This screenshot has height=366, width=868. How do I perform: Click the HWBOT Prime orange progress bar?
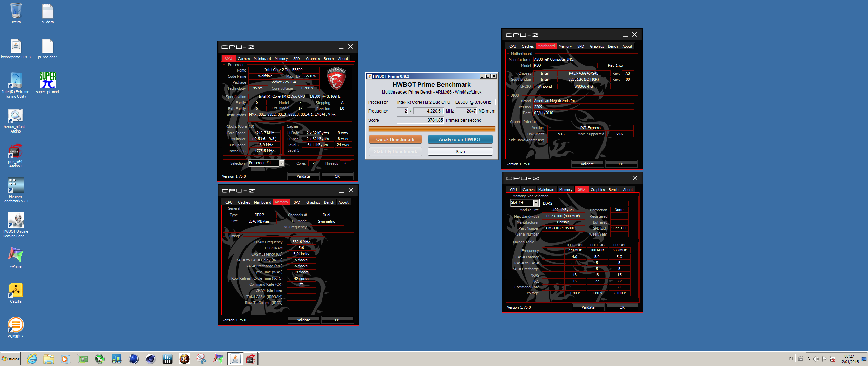[432, 129]
